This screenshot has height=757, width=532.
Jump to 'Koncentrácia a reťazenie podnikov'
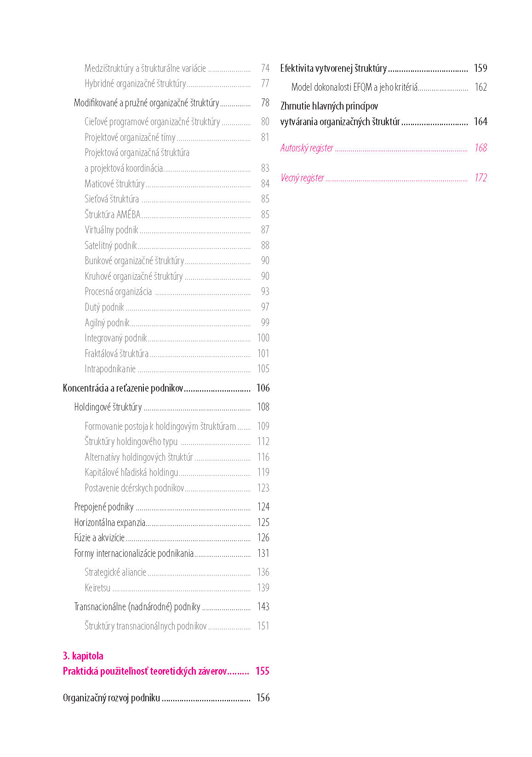click(x=123, y=388)
